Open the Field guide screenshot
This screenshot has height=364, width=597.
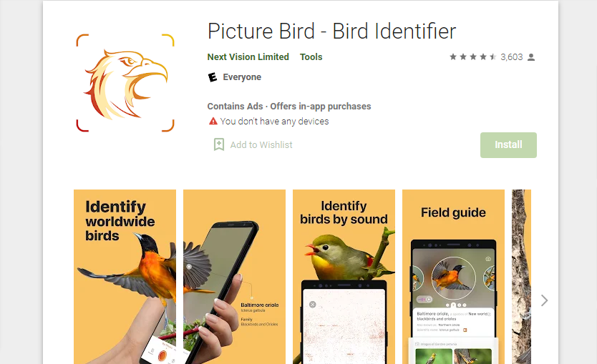coord(453,277)
